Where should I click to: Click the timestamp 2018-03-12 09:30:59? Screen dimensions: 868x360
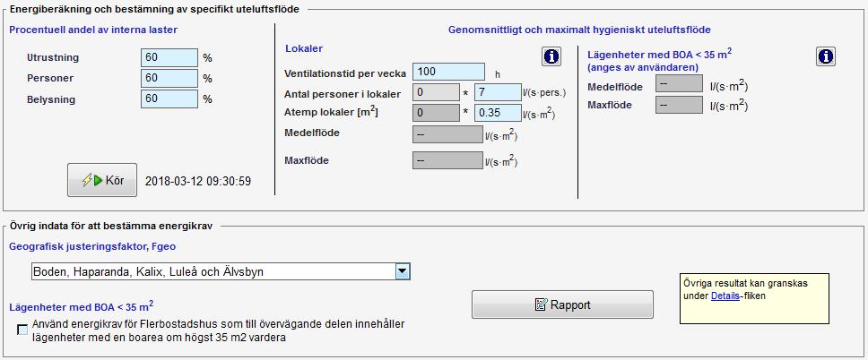tap(198, 181)
